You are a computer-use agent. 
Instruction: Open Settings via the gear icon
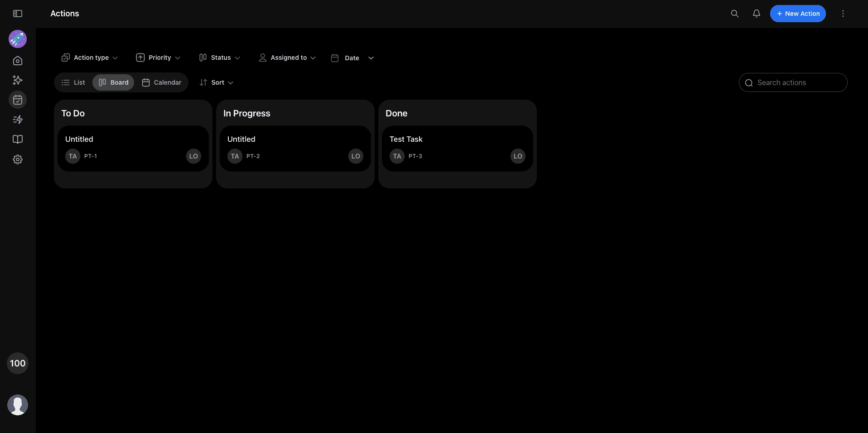click(17, 159)
